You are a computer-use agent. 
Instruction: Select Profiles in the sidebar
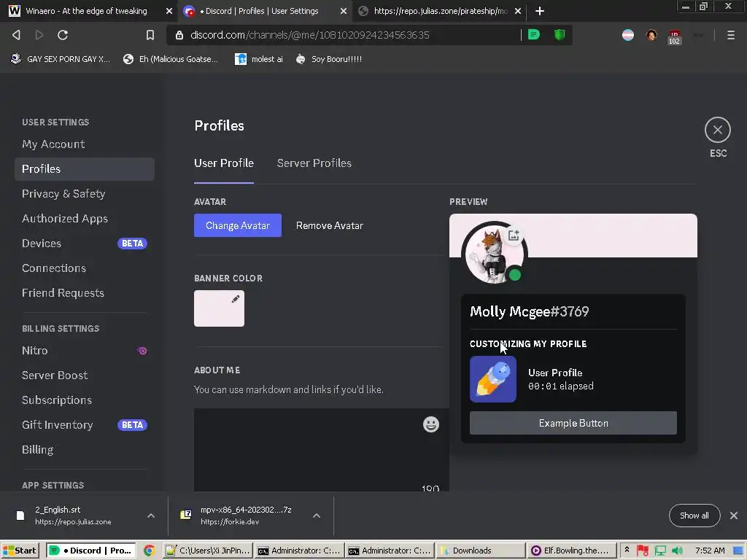pyautogui.click(x=85, y=169)
